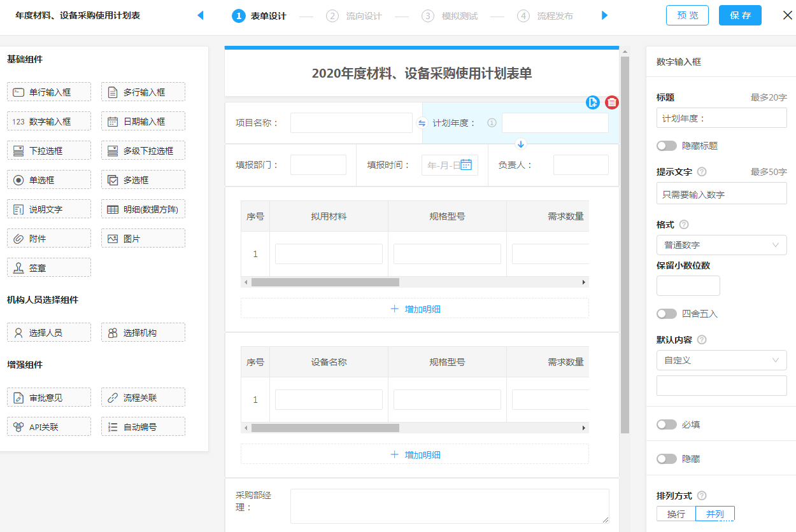Click the 保存 button
The width and height of the screenshot is (796, 532).
click(x=740, y=15)
